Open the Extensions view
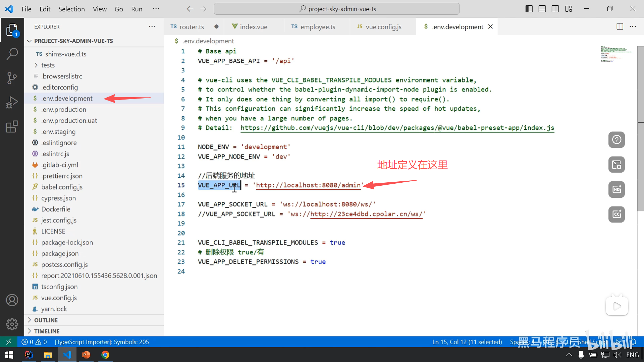The width and height of the screenshot is (644, 362). pos(12,127)
